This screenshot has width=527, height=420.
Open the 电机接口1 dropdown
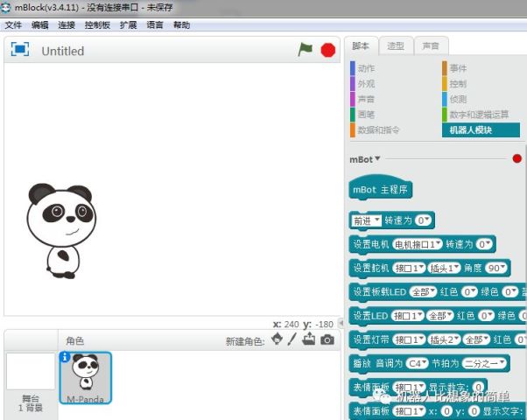click(x=418, y=244)
